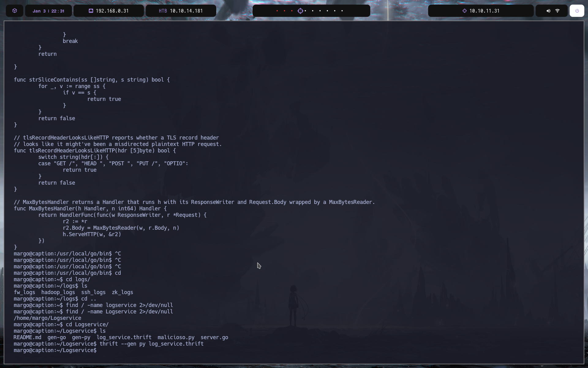Click 'README.md' in the ls output
This screenshot has height=368, width=588.
[x=27, y=337]
